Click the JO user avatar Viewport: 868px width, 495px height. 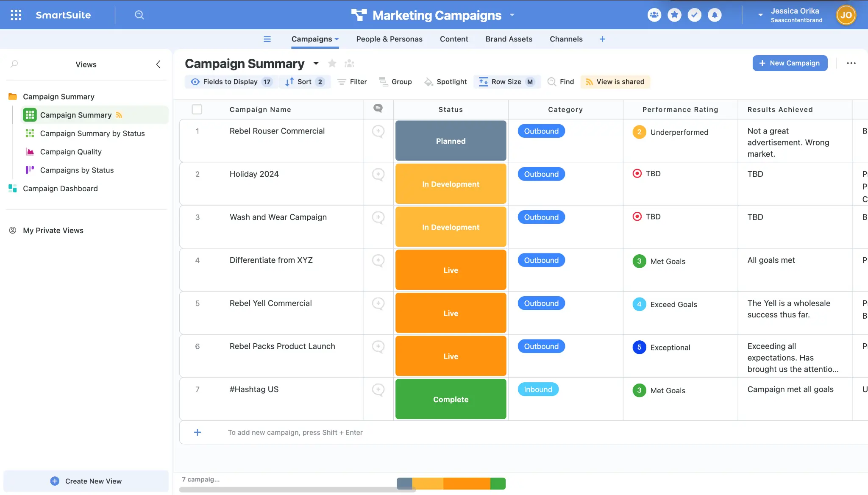pos(846,15)
